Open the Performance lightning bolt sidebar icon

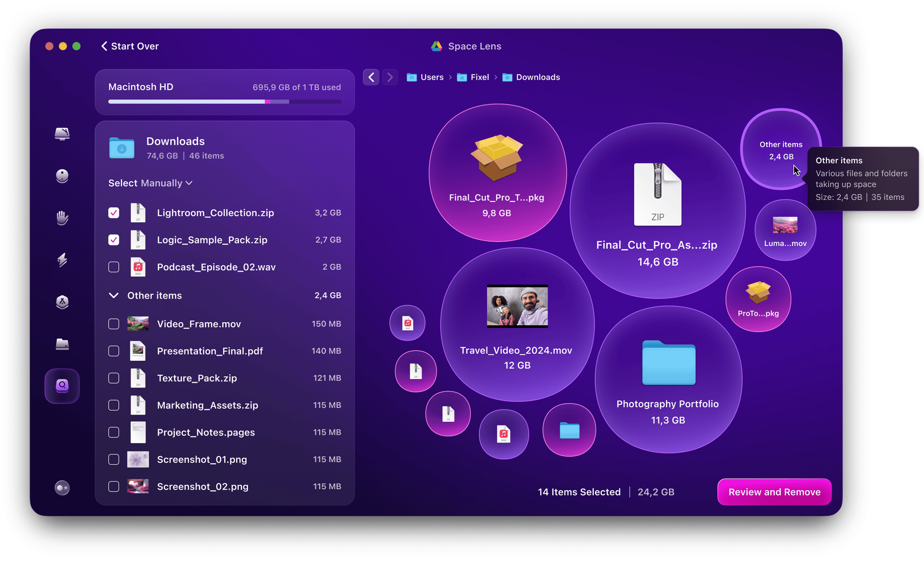[62, 260]
